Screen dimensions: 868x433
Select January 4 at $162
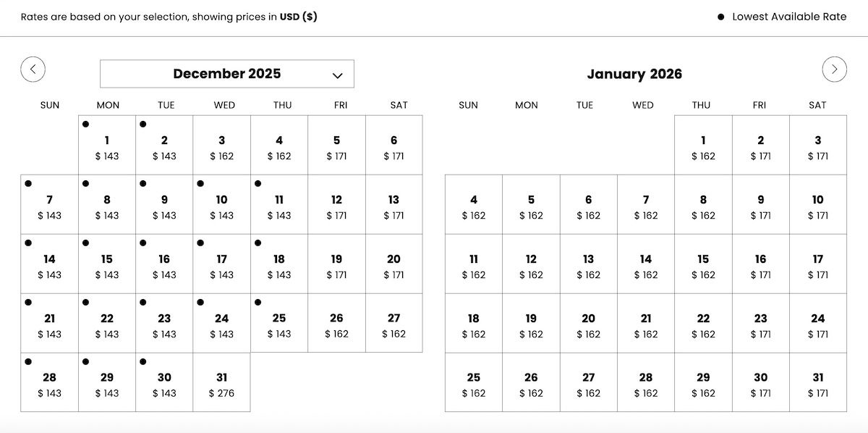[x=473, y=205]
